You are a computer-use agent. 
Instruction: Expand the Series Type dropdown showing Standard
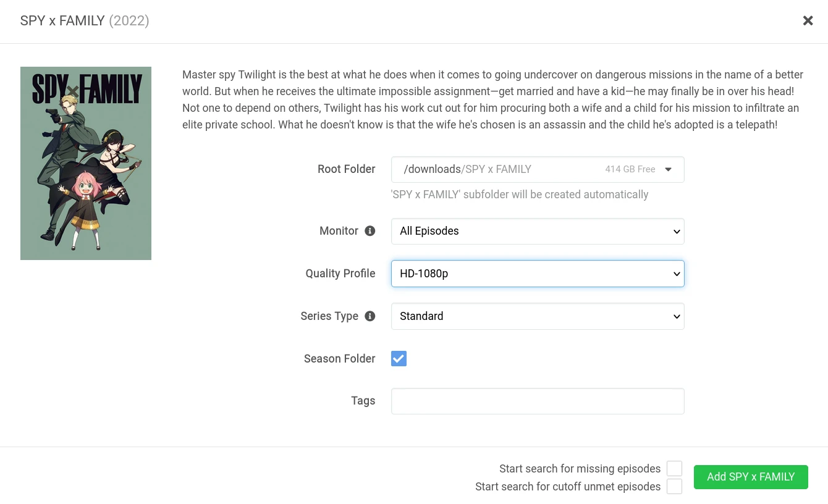[x=537, y=316]
